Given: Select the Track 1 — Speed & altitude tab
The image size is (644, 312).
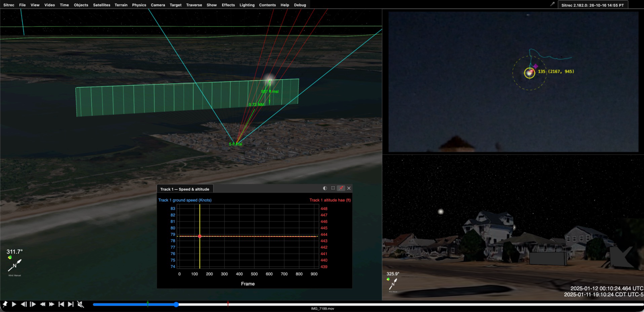Looking at the screenshot, I should (185, 189).
